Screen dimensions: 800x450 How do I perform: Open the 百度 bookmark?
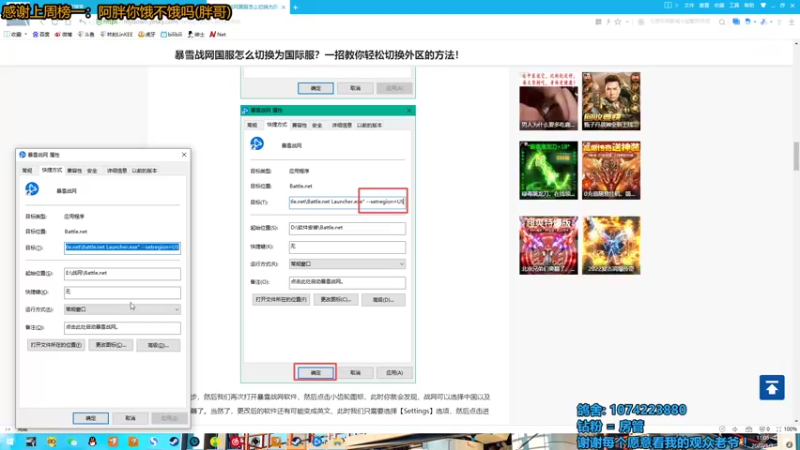click(41, 34)
